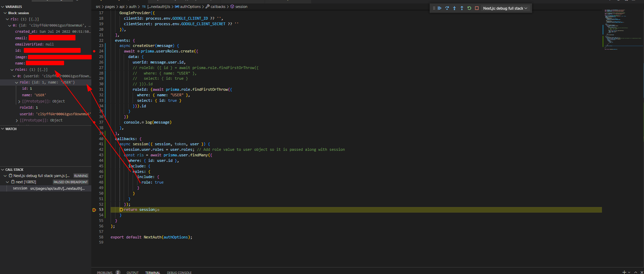Click the Step Out debug icon

pyautogui.click(x=462, y=8)
